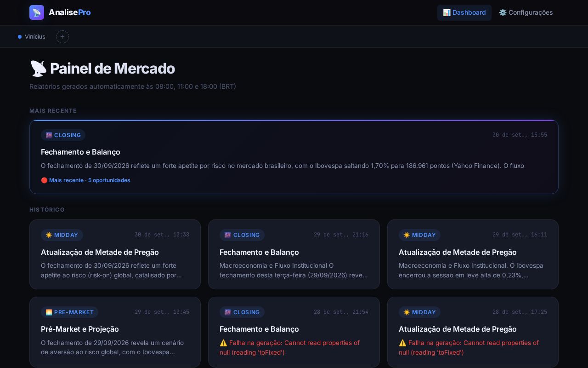Click the CLOSING badge dated 28 de set., 21:54
This screenshot has height=368, width=588.
242,312
